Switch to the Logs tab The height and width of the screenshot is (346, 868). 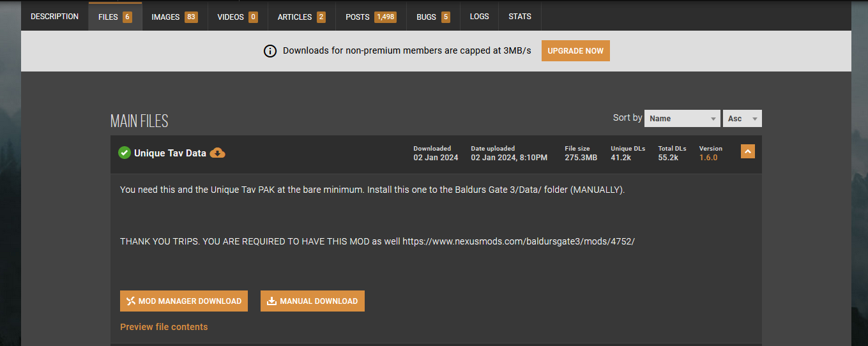pyautogui.click(x=479, y=17)
